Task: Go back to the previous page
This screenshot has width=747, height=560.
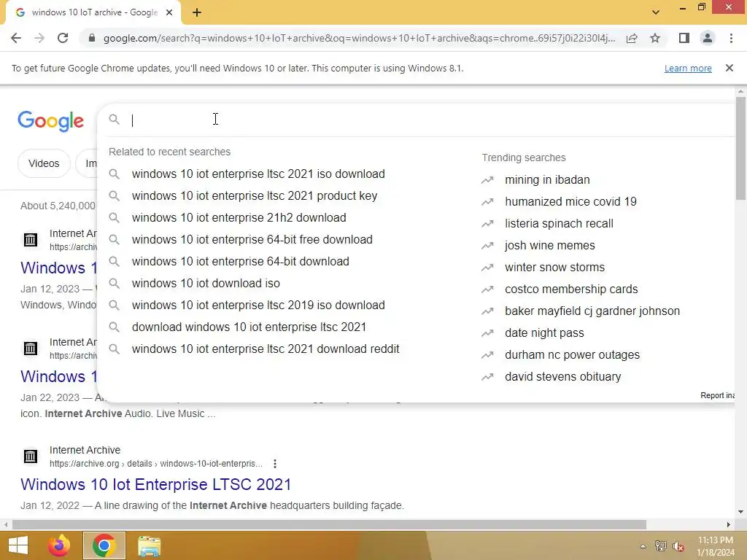Action: [16, 38]
